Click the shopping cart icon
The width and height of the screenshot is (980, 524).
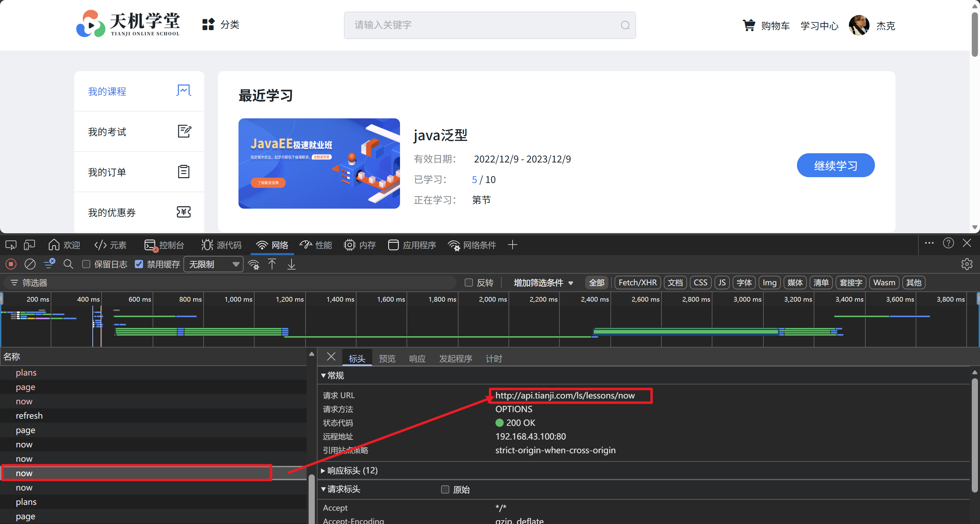(749, 25)
